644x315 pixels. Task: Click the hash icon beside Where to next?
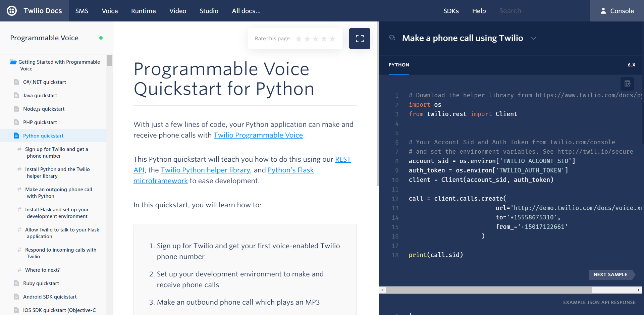[x=19, y=270]
